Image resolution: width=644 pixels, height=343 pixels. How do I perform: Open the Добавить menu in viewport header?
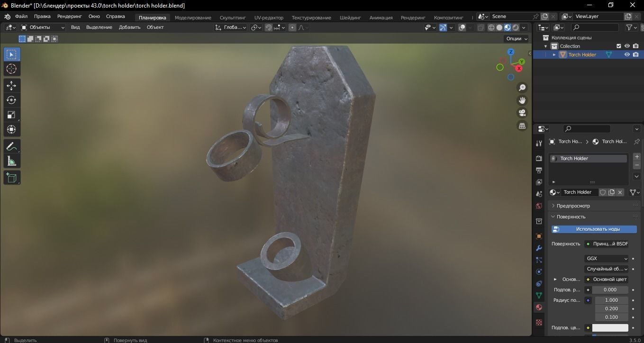pyautogui.click(x=130, y=27)
